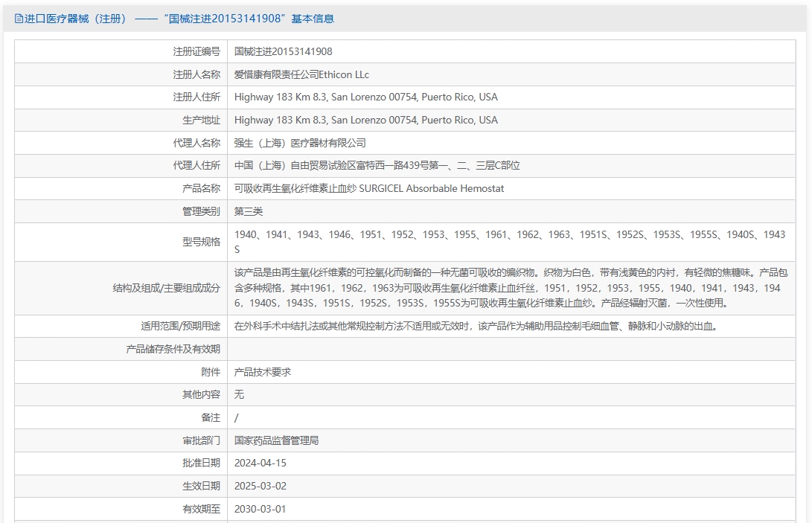Select the registrant address in the 注册人住所 row
Image resolution: width=812 pixels, height=523 pixels.
click(x=365, y=97)
